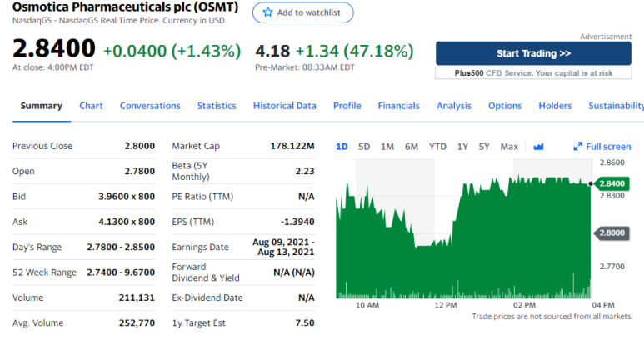Click the 2.8000 previous close chart marker
The height and width of the screenshot is (345, 644).
(x=612, y=232)
